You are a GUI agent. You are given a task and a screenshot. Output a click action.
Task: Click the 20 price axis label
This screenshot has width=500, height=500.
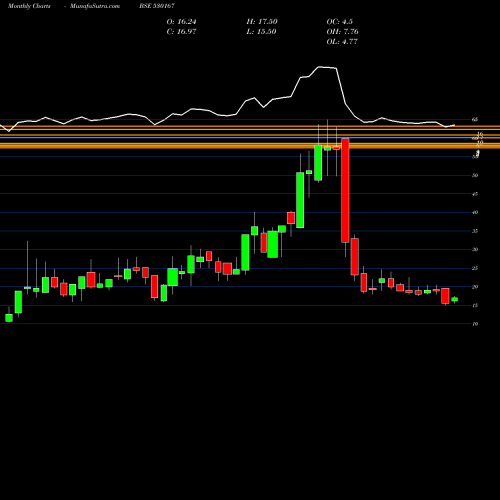click(475, 287)
